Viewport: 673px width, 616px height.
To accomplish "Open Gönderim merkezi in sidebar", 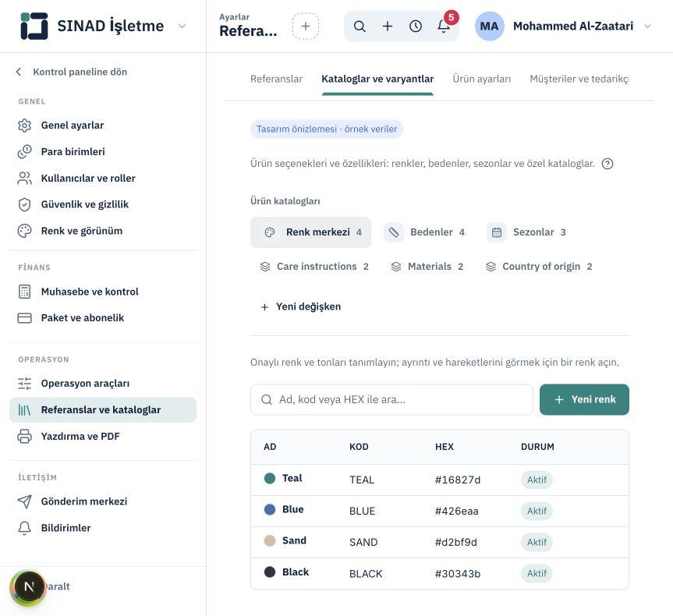I will [x=103, y=501].
